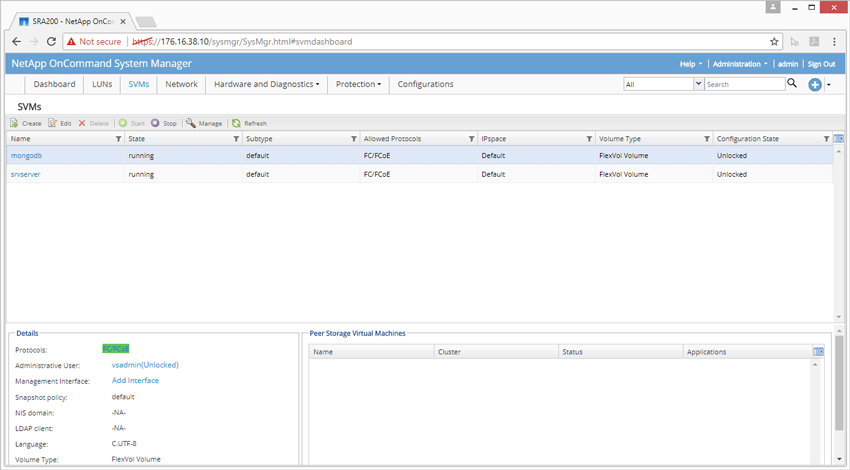Switch to the Dashboard tab

click(54, 84)
